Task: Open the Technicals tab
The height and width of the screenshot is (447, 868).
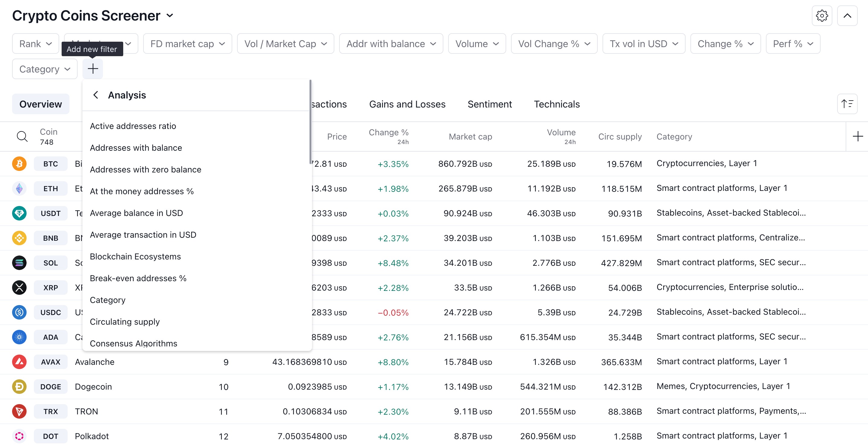Action: tap(557, 104)
